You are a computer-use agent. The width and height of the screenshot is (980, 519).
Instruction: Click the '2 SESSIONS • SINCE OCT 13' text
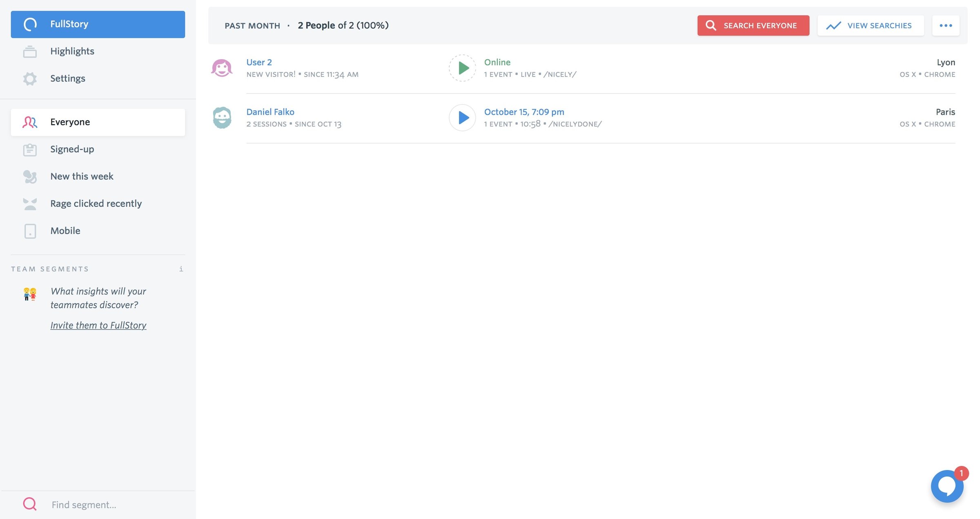(294, 124)
